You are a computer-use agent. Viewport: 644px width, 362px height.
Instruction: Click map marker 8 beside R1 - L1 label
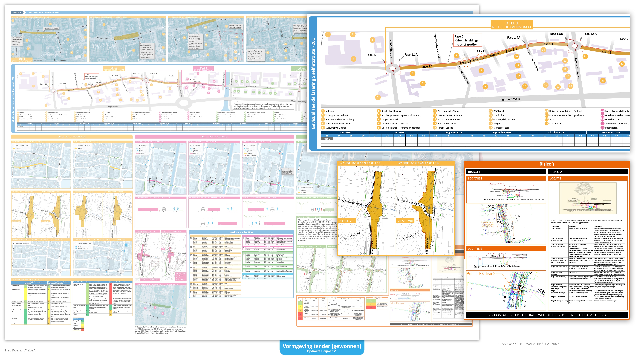point(456,55)
